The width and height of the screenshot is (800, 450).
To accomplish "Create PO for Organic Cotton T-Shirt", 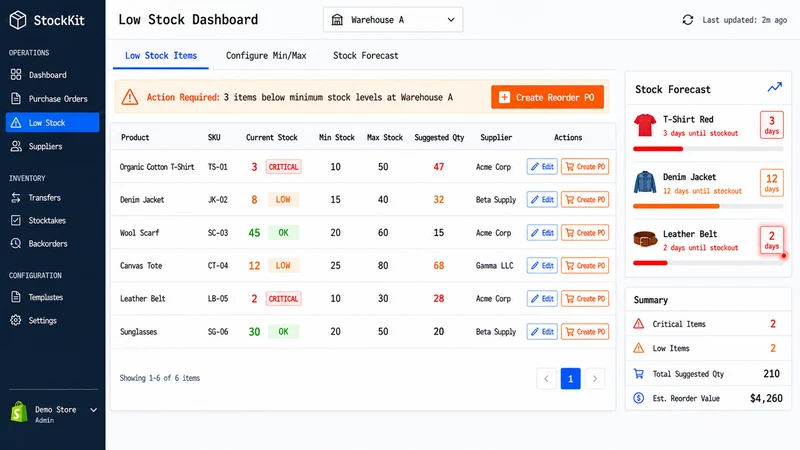I will (x=585, y=167).
